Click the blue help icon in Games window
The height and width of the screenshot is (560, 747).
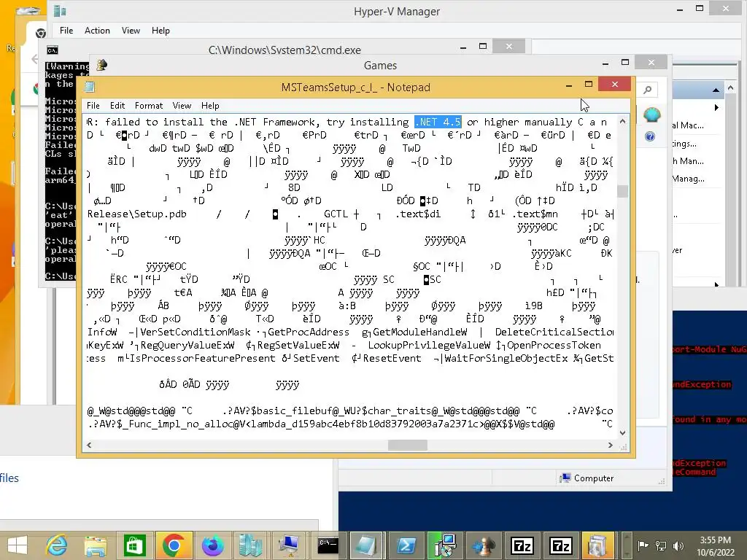click(x=650, y=136)
